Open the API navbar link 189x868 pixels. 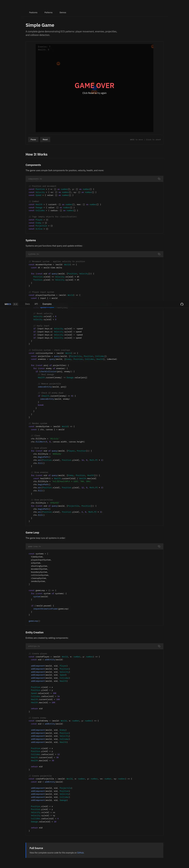[36, 304]
